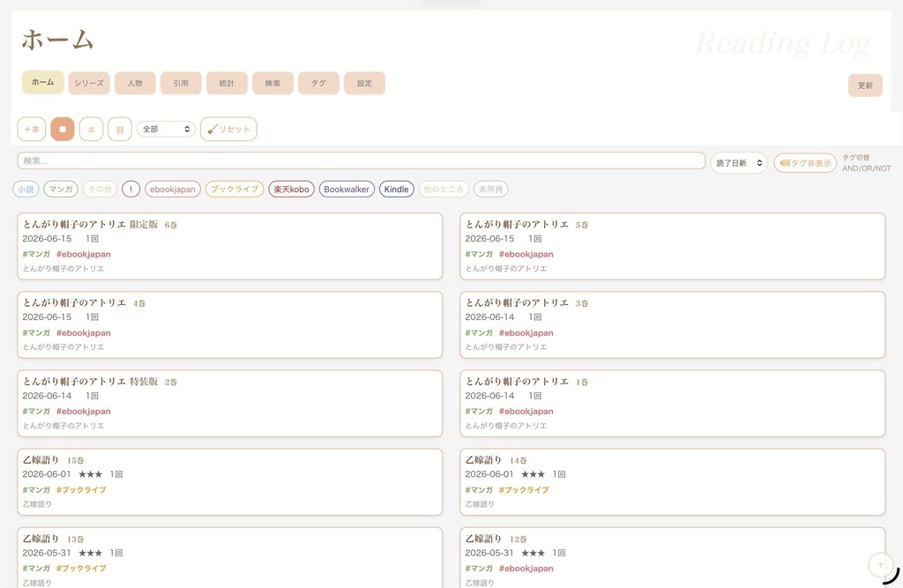Click the リセット broom button
903x588 pixels.
pos(228,129)
